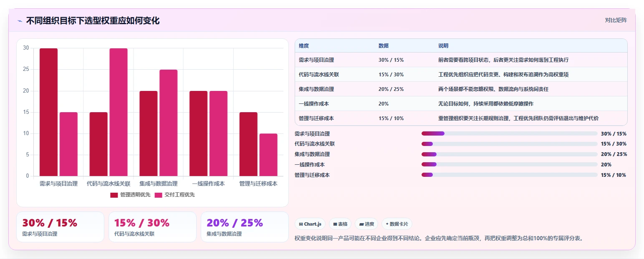644x259 pixels.
Task: Click the 说明 table column header
Action: pyautogui.click(x=443, y=45)
